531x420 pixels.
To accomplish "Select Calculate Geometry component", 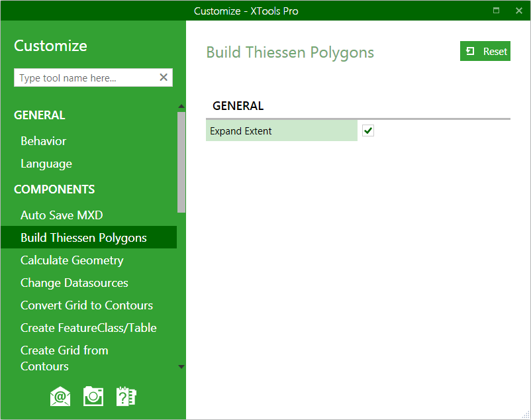I will pos(72,260).
